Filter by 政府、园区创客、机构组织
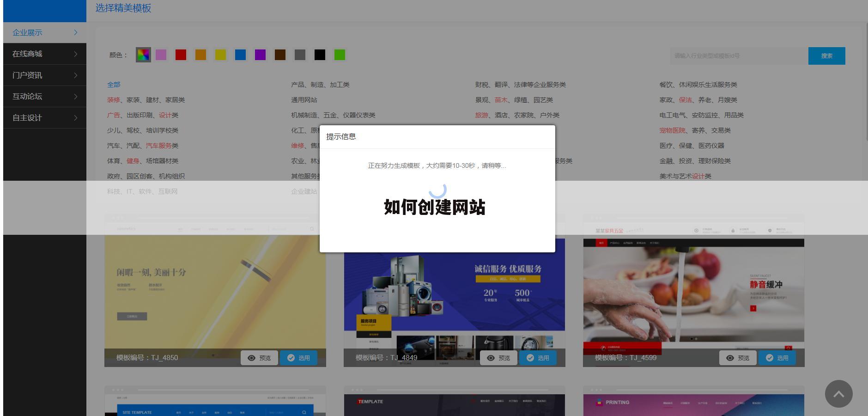This screenshot has height=416, width=868. click(146, 176)
